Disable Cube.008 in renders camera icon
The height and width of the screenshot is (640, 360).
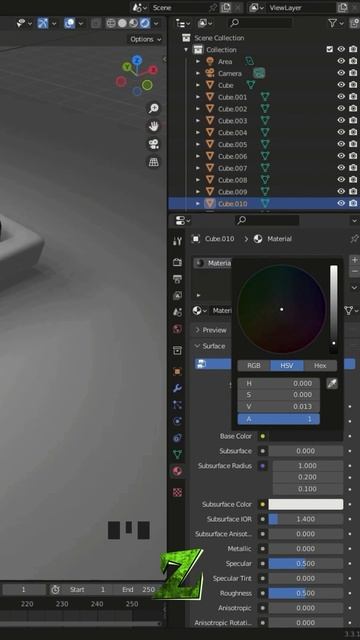(x=353, y=180)
